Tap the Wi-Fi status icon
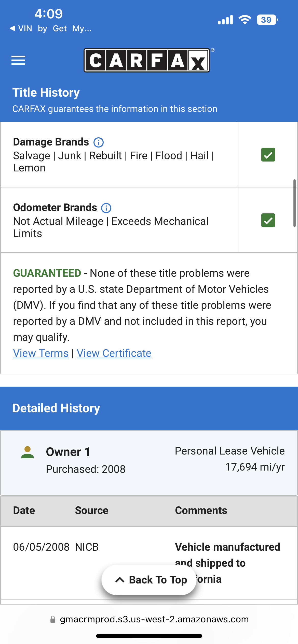The image size is (298, 644). [245, 20]
